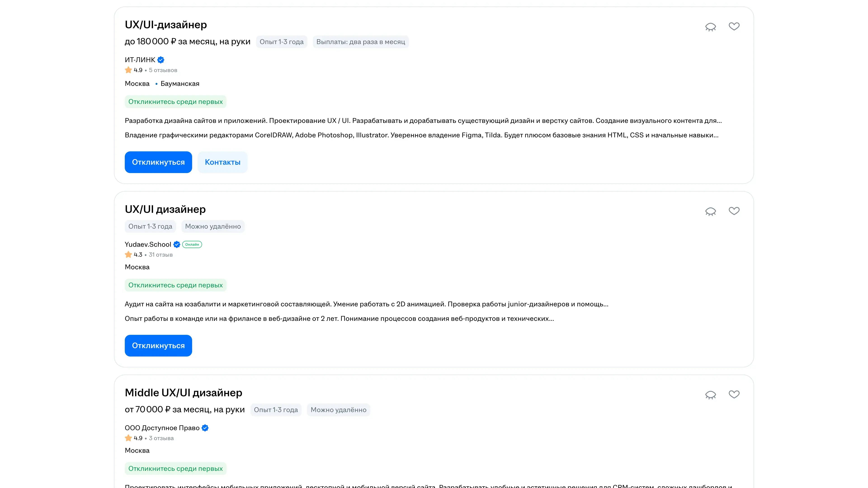This screenshot has width=868, height=488.
Task: Hide the Middle UX/UI дизайнер vacancy
Action: pos(710,395)
